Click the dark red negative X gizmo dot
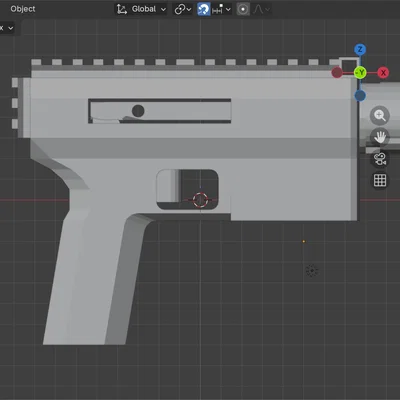400x400 pixels. click(337, 73)
